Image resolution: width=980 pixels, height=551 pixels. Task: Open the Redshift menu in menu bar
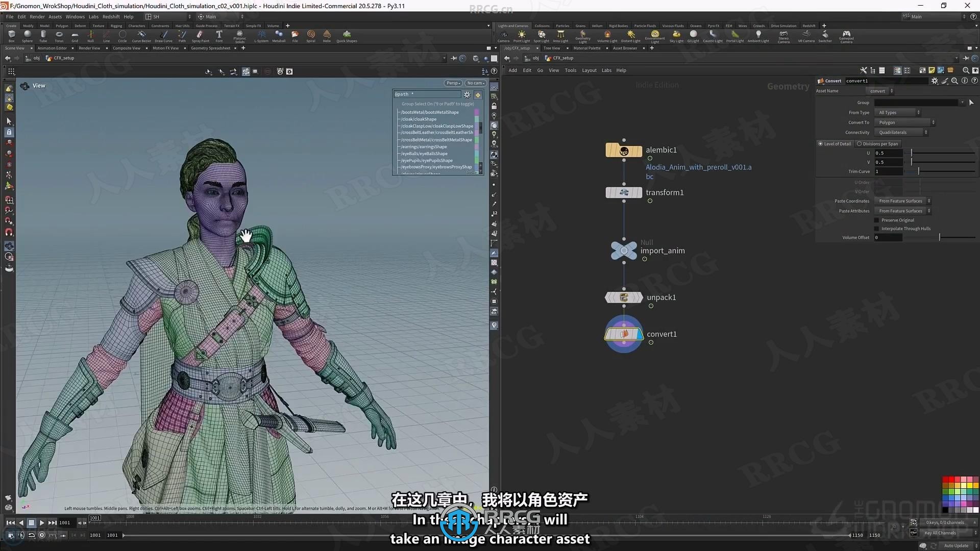111,17
